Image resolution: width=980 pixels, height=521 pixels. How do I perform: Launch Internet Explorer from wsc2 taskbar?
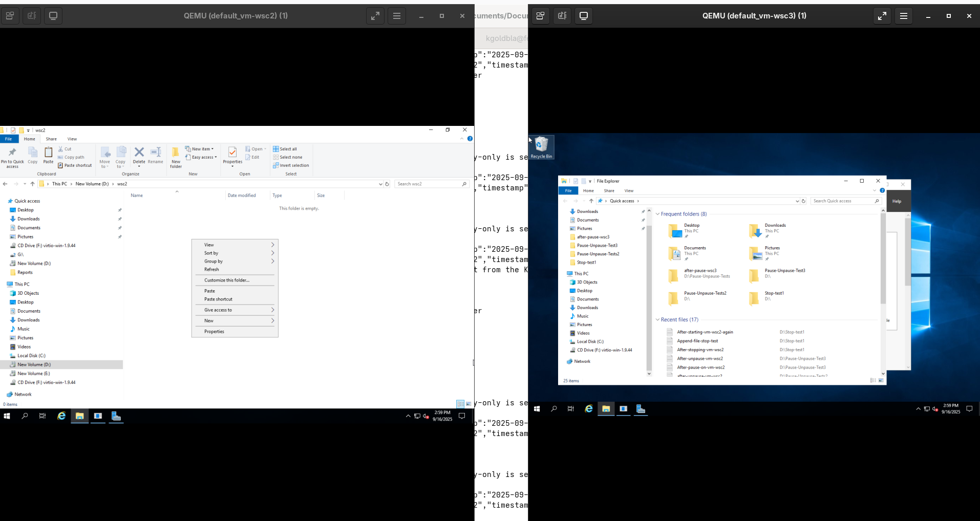click(61, 416)
